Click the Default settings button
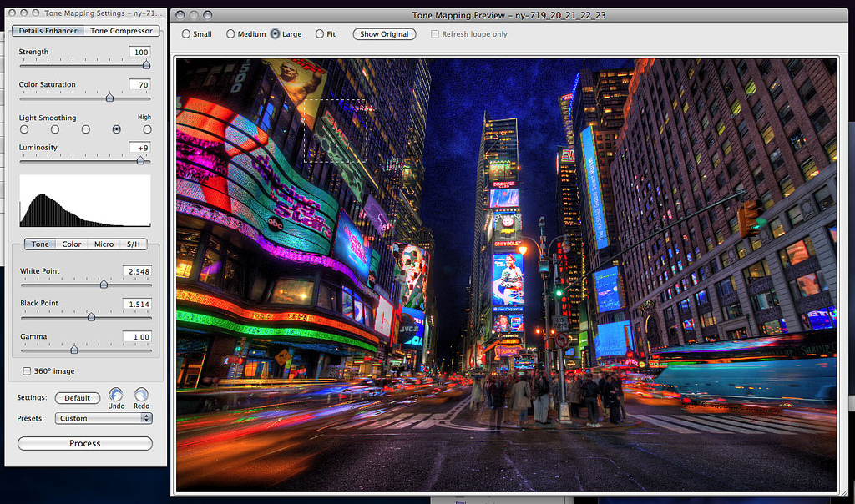 click(78, 398)
